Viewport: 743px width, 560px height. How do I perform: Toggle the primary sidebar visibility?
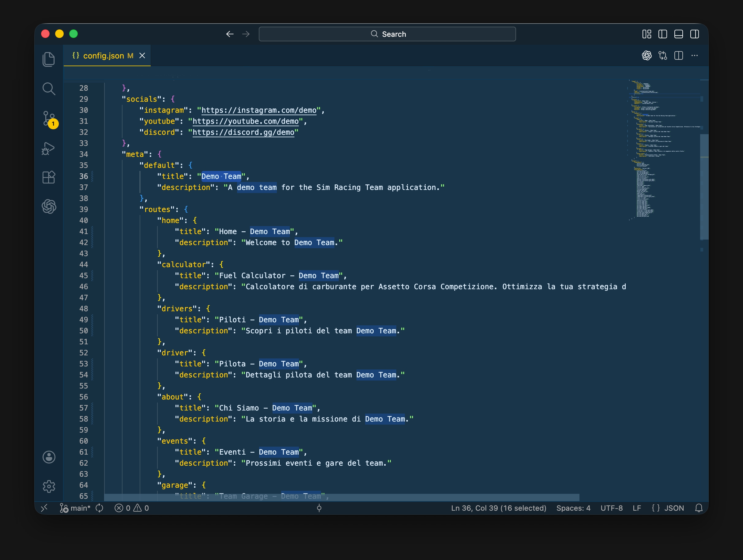(662, 34)
